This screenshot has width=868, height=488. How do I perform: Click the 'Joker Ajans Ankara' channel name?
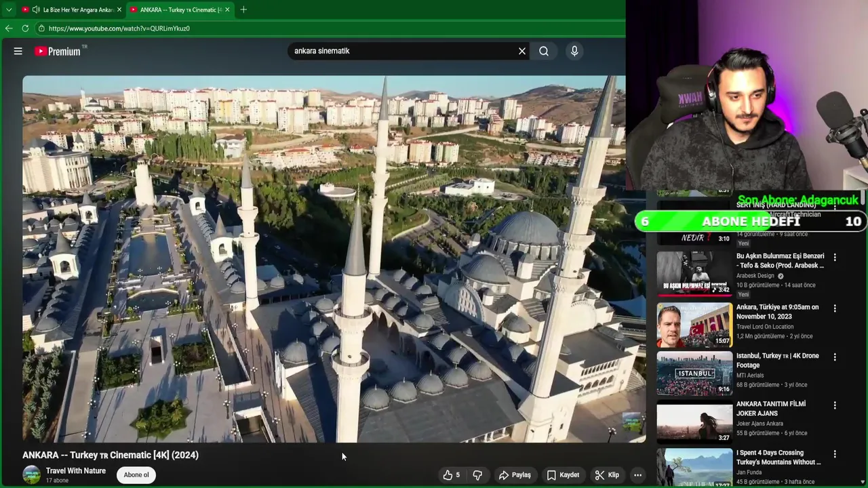coord(759,424)
